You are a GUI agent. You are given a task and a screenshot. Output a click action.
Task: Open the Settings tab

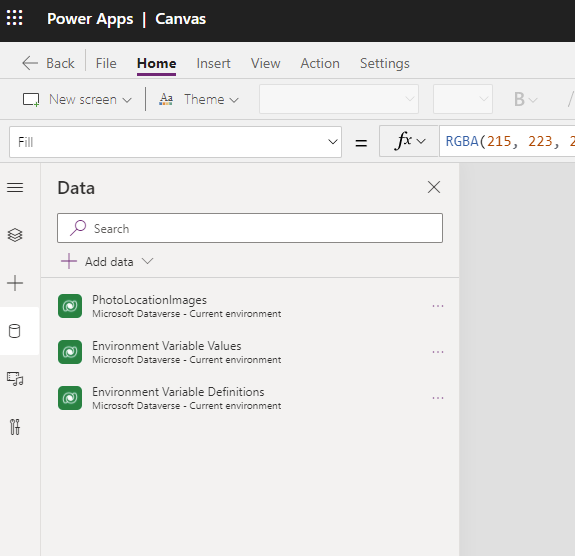[385, 63]
